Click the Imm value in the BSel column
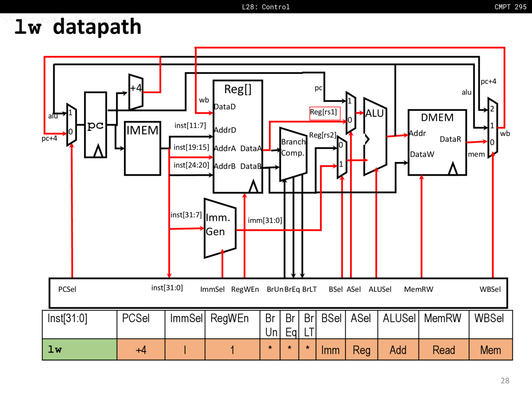532x399 pixels. [x=330, y=350]
